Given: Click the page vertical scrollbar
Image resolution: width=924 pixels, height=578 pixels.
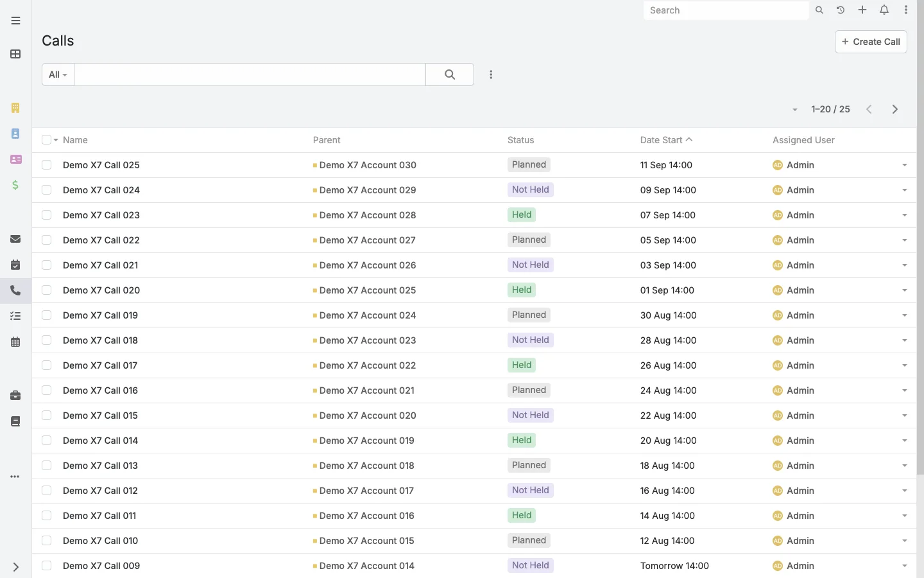Looking at the screenshot, I should pyautogui.click(x=920, y=238).
